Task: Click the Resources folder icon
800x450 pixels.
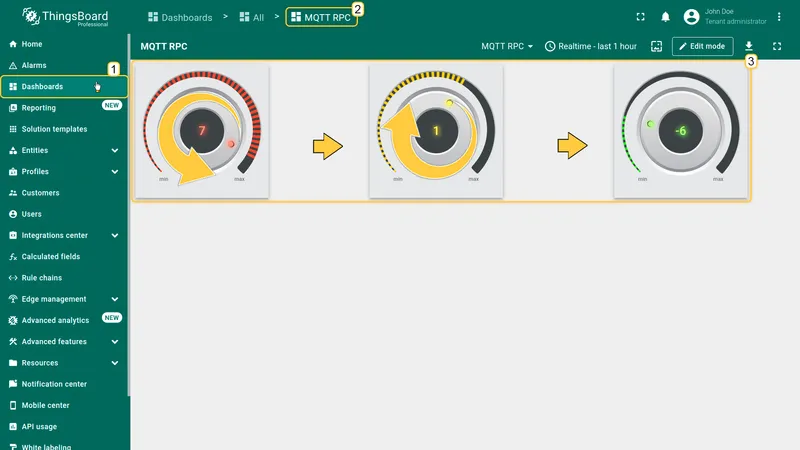Action: (13, 363)
